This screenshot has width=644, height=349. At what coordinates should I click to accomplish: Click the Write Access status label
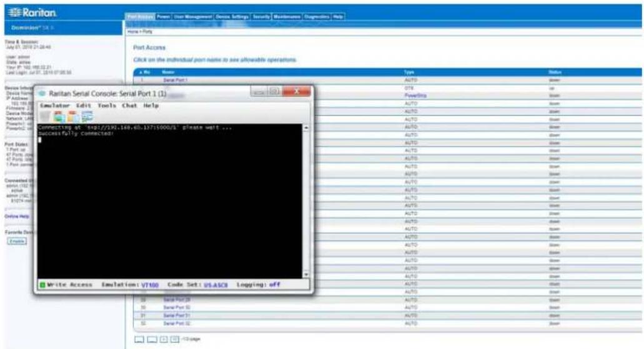point(69,285)
